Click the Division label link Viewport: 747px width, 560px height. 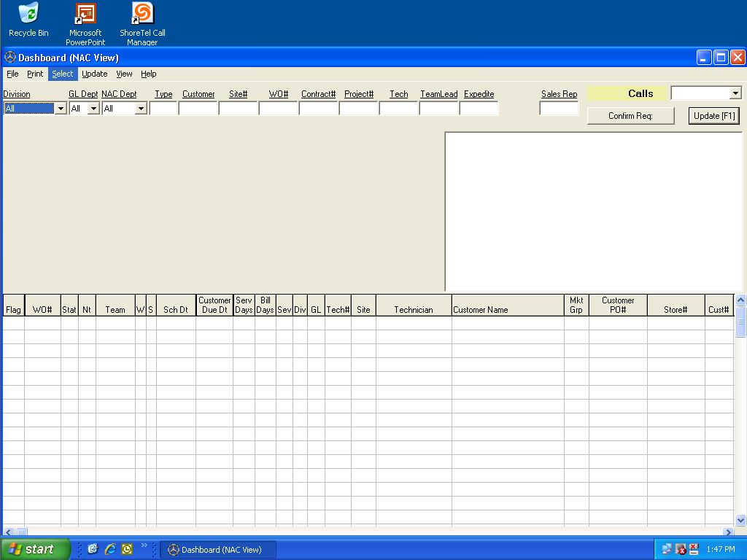[17, 94]
